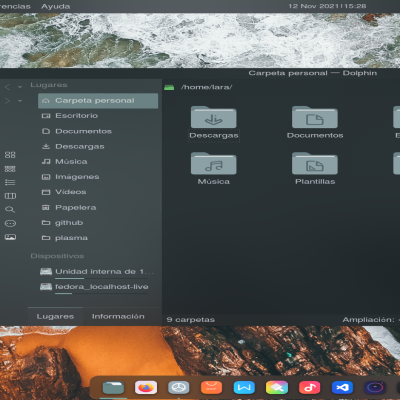
Task: Toggle the split view columns icon
Action: tap(10, 196)
